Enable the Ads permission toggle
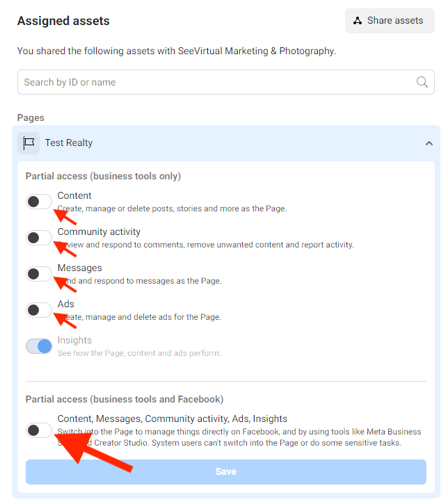448x504 pixels. point(39,310)
